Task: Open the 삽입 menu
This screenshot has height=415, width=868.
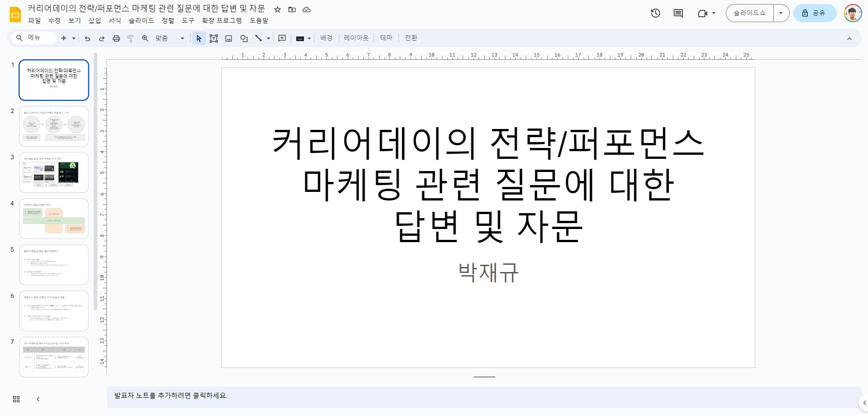Action: click(95, 21)
